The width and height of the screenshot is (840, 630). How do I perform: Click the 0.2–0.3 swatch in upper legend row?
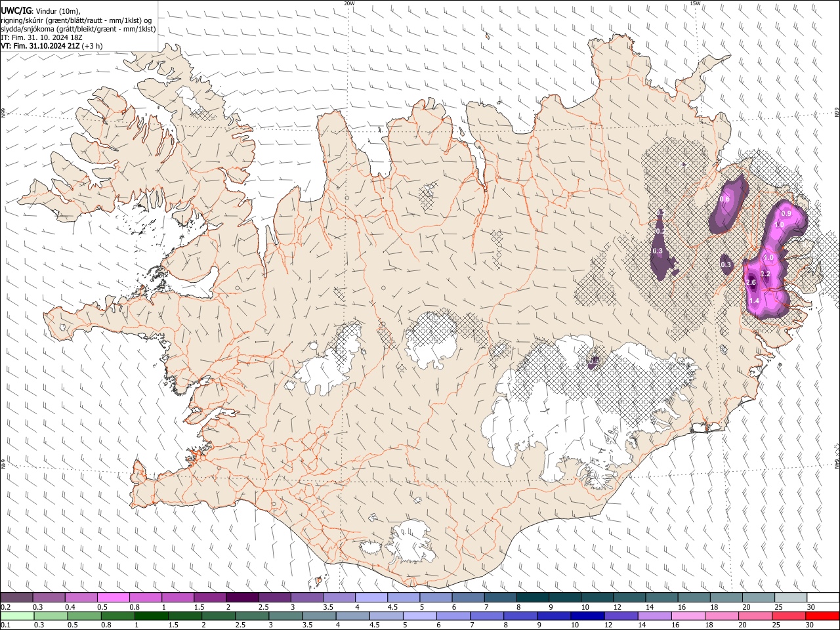[x=16, y=597]
